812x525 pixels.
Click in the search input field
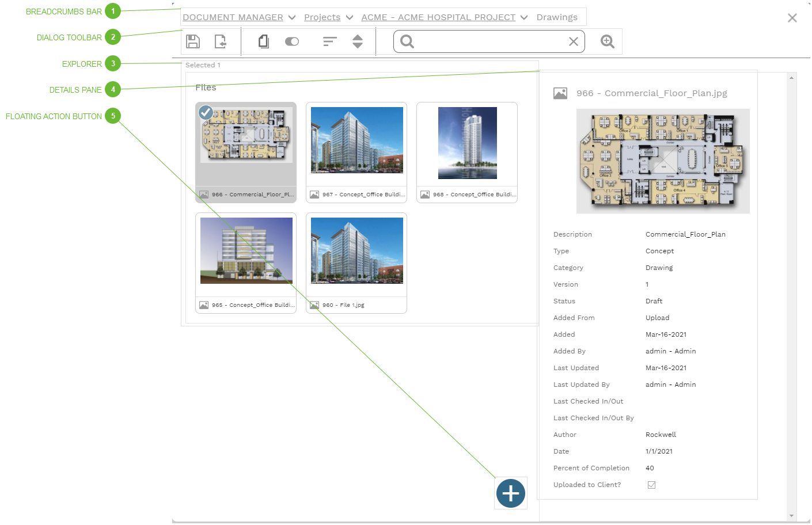pos(490,41)
